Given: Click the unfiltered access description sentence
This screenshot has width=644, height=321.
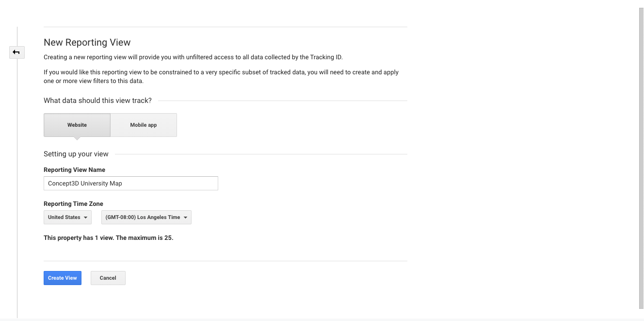Looking at the screenshot, I should point(193,57).
